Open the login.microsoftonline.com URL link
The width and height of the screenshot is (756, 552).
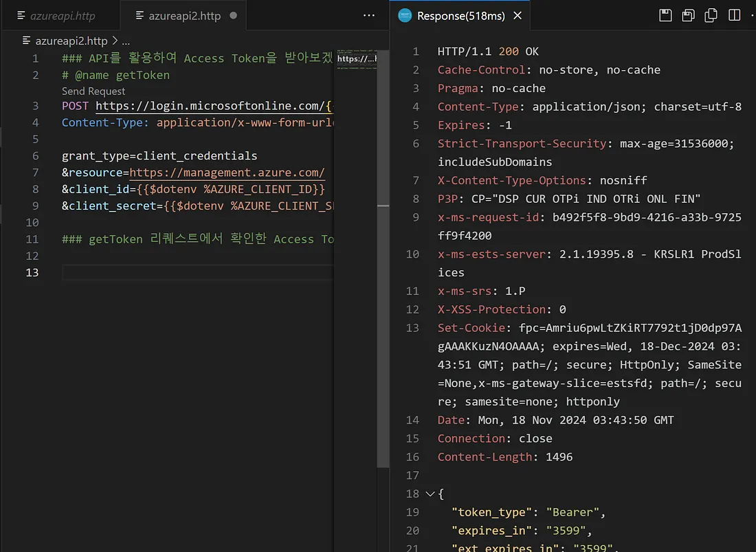213,106
